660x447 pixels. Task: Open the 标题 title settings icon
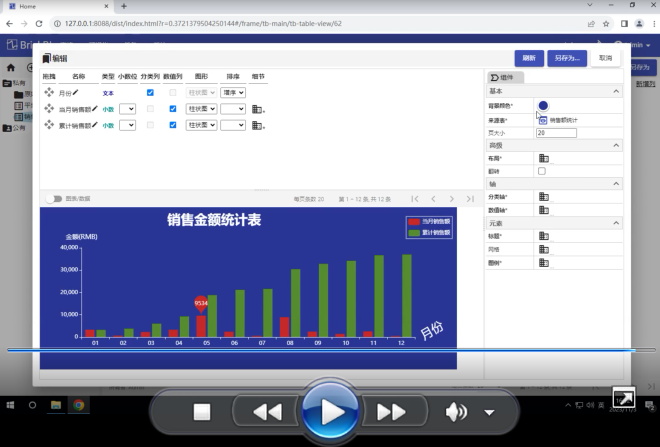coord(543,236)
